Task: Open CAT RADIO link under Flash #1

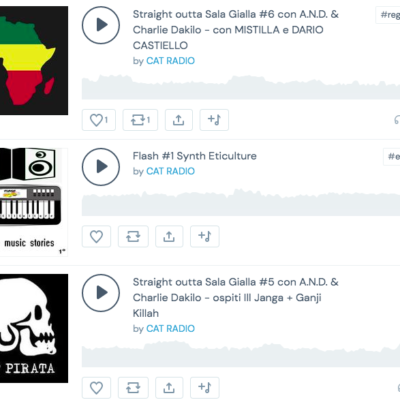Action: [170, 171]
